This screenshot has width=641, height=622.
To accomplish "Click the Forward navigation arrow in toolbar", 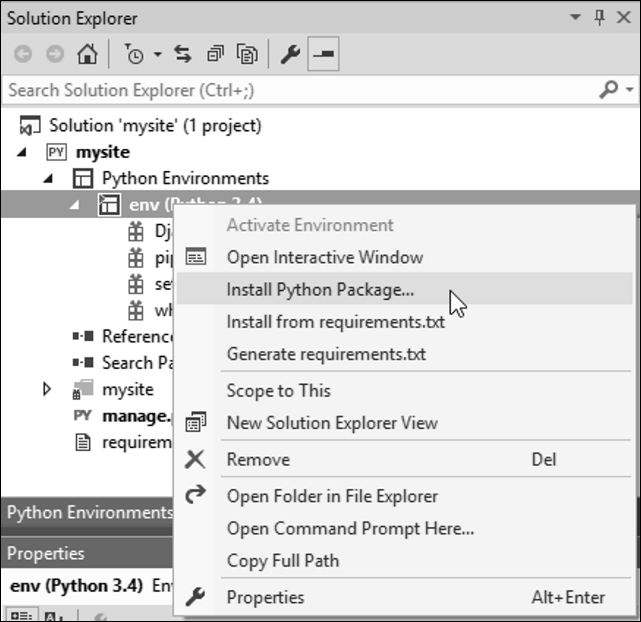I will click(55, 54).
